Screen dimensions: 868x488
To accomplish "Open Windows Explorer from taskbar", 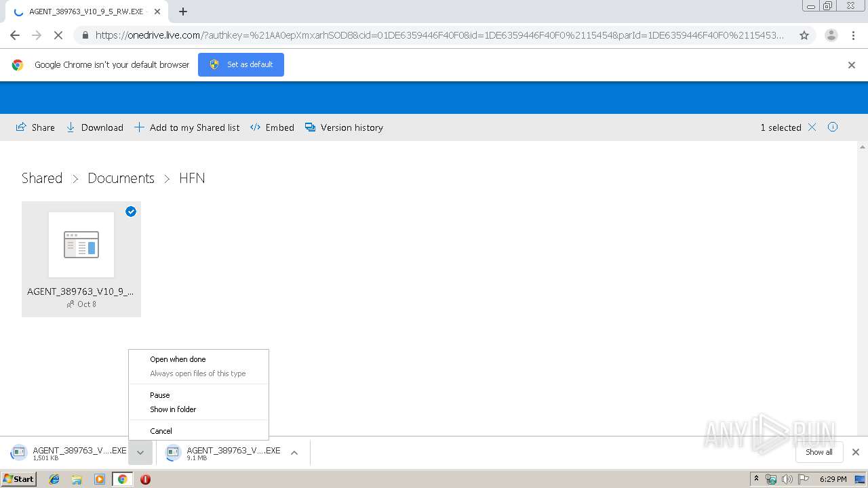I will click(x=77, y=479).
